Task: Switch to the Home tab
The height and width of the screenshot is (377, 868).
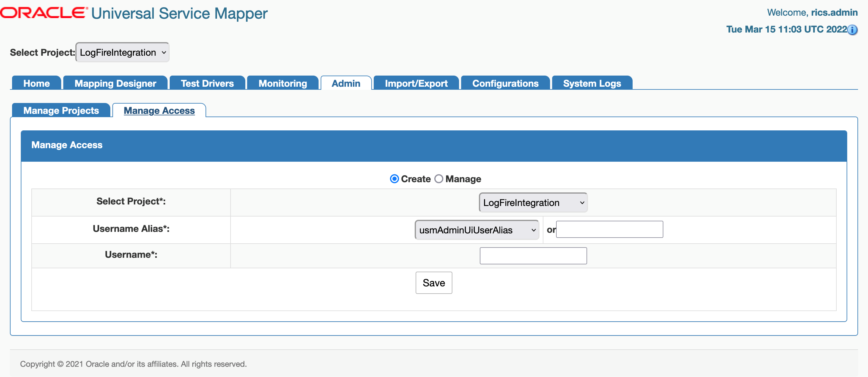Action: click(36, 83)
